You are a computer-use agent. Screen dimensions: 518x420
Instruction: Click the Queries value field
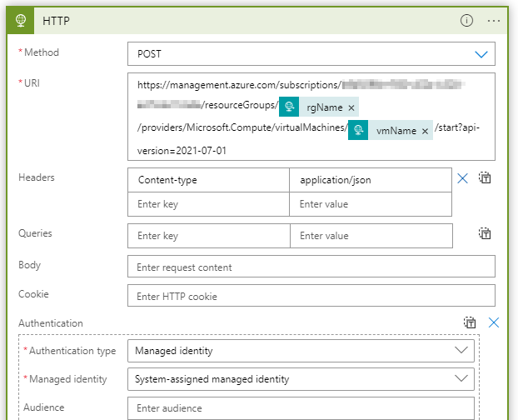tap(371, 236)
